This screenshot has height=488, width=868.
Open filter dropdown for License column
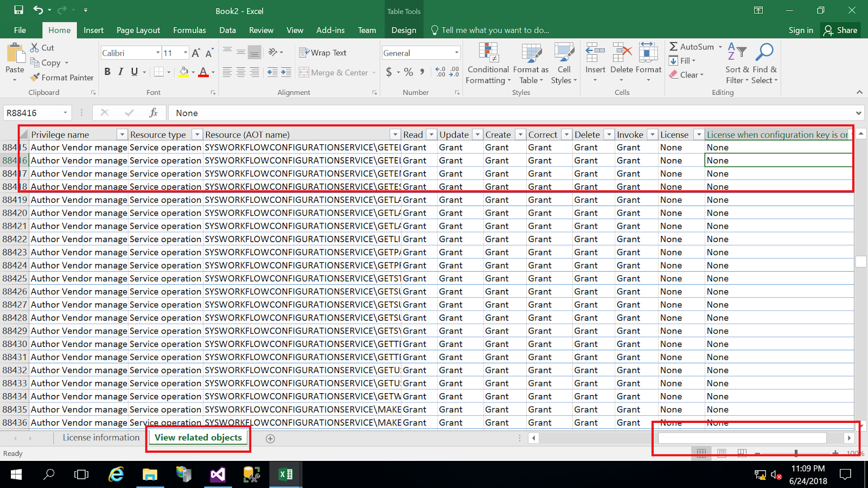699,134
